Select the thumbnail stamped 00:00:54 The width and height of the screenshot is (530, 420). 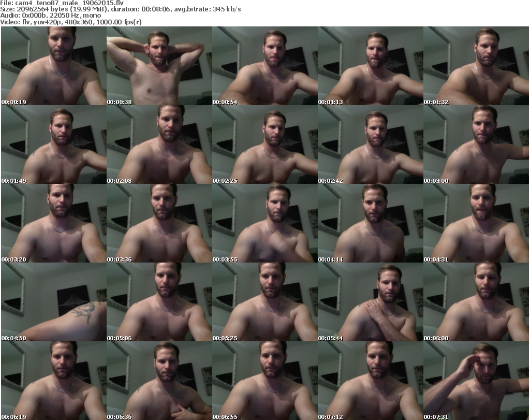tap(264, 66)
